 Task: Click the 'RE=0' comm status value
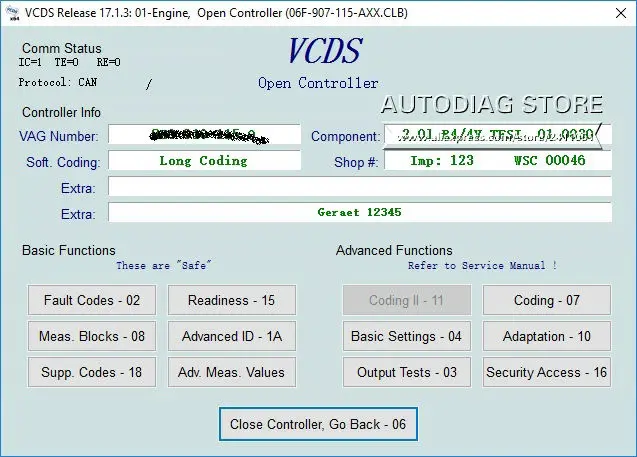point(108,62)
